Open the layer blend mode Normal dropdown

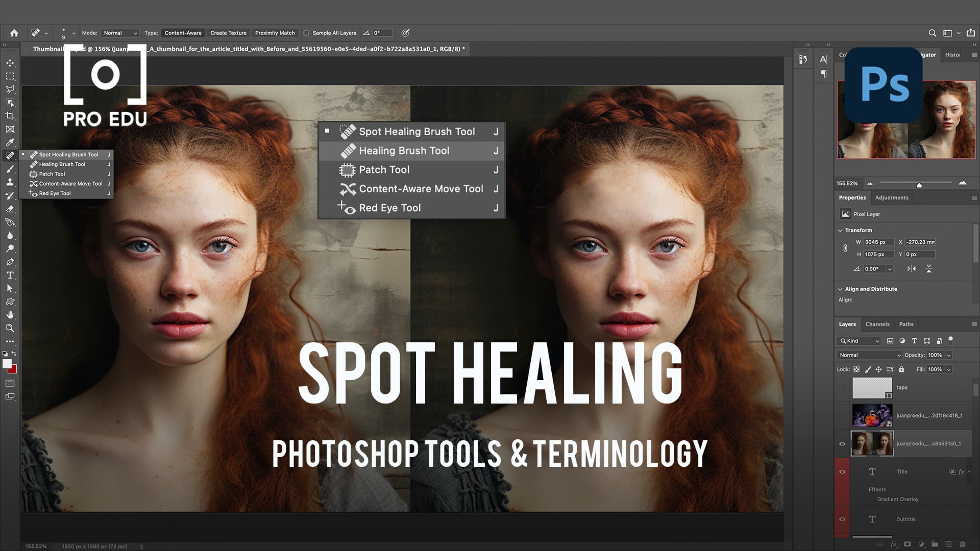pyautogui.click(x=868, y=355)
